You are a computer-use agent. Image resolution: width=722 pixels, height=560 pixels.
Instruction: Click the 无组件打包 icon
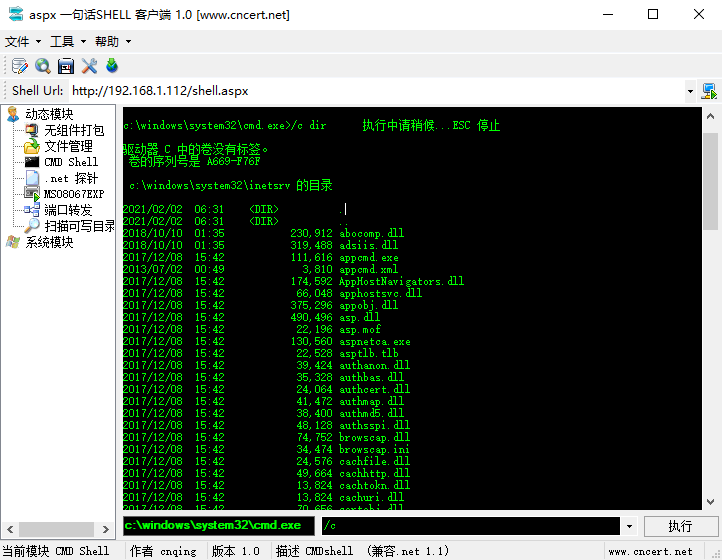pos(32,130)
